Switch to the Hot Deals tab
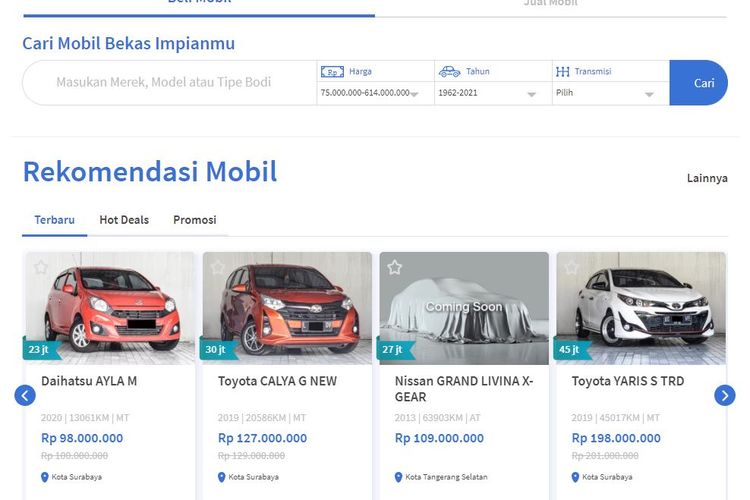Viewport: 750px width, 500px height. (x=124, y=220)
